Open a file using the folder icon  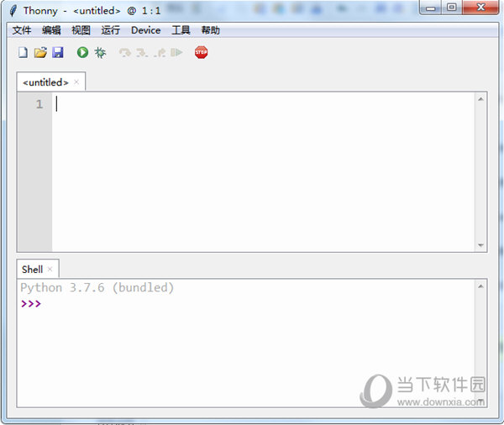coord(40,52)
